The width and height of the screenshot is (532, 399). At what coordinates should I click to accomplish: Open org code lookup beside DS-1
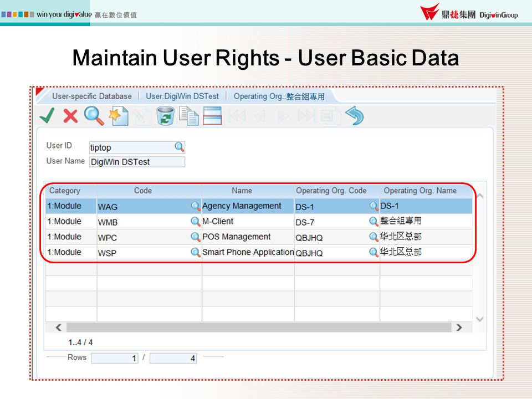click(x=374, y=206)
